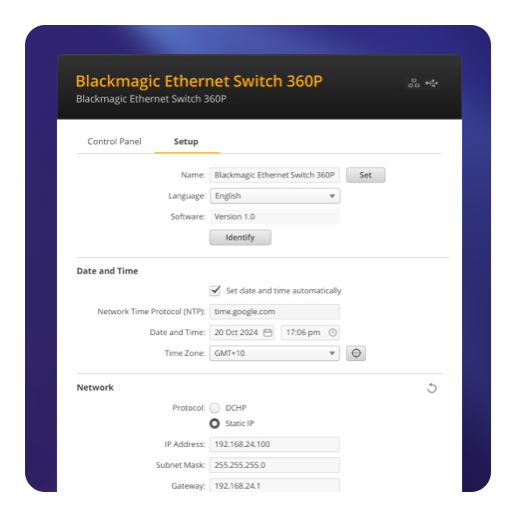Select the Static IP radio button
This screenshot has width=516, height=517.
tap(215, 423)
